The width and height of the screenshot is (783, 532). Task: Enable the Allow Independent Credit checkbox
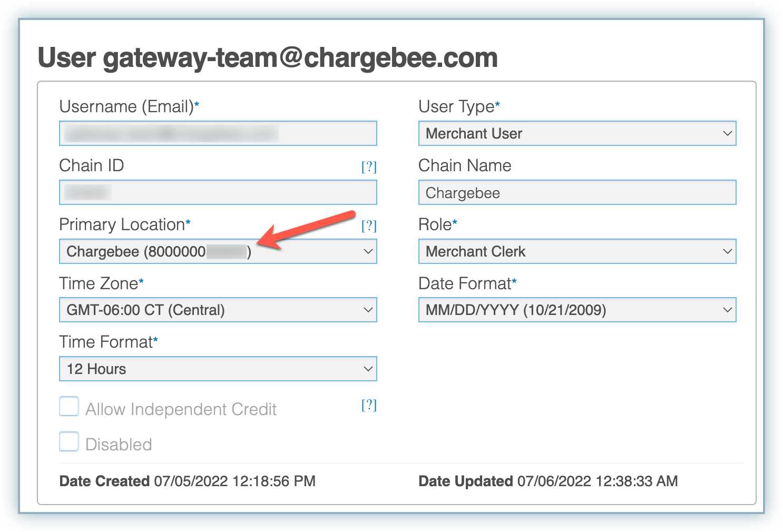[x=69, y=407]
